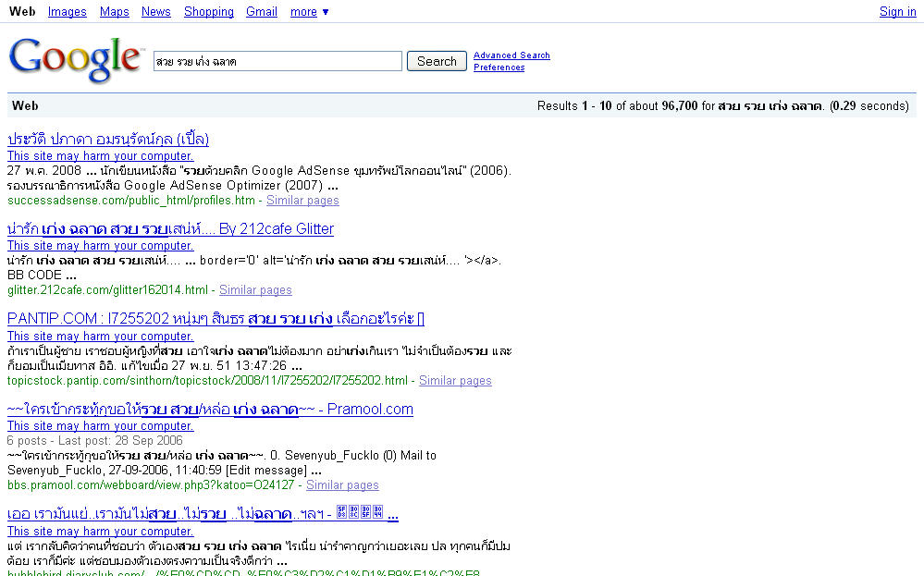Expand the 'more' dropdown menu
The image size is (924, 576).
click(x=309, y=12)
